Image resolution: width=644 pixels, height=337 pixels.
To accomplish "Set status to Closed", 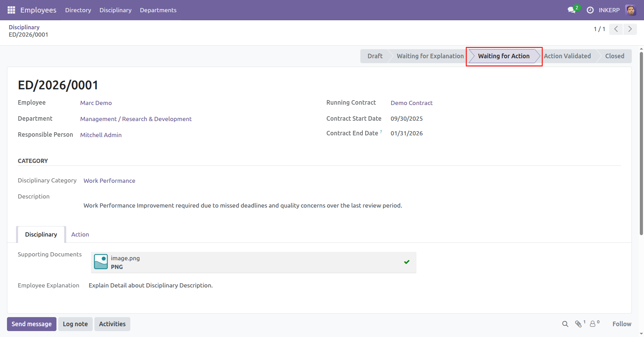I will click(614, 56).
